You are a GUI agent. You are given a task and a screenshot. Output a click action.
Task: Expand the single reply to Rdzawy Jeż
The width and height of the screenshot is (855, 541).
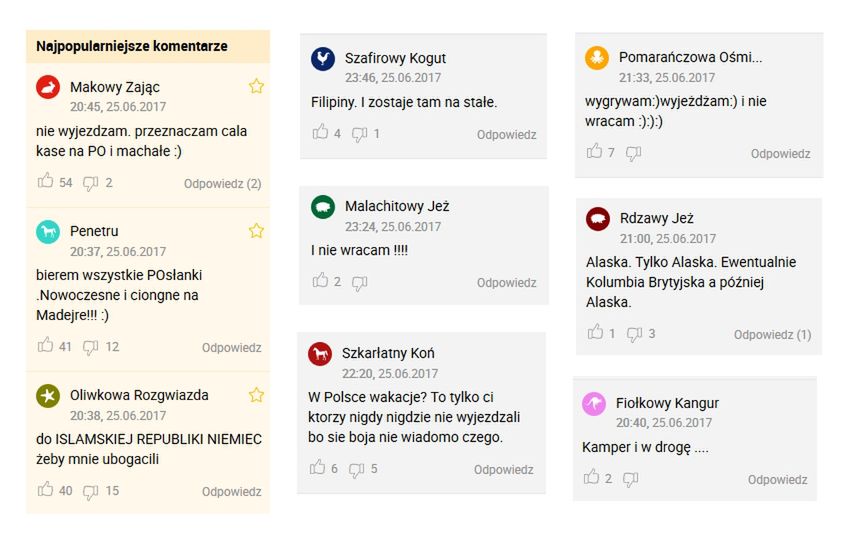coord(772,335)
